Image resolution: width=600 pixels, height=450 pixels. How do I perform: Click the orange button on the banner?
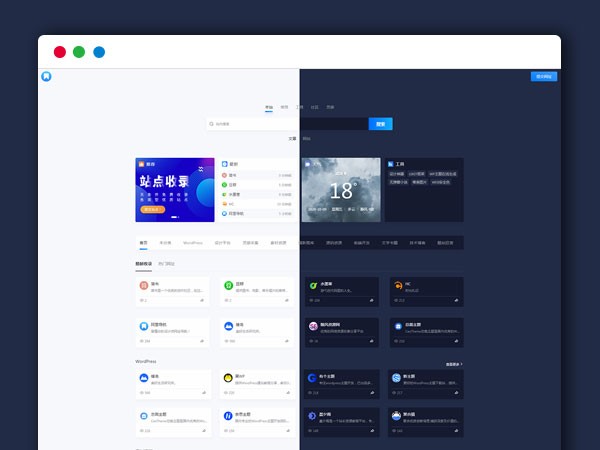(x=152, y=210)
